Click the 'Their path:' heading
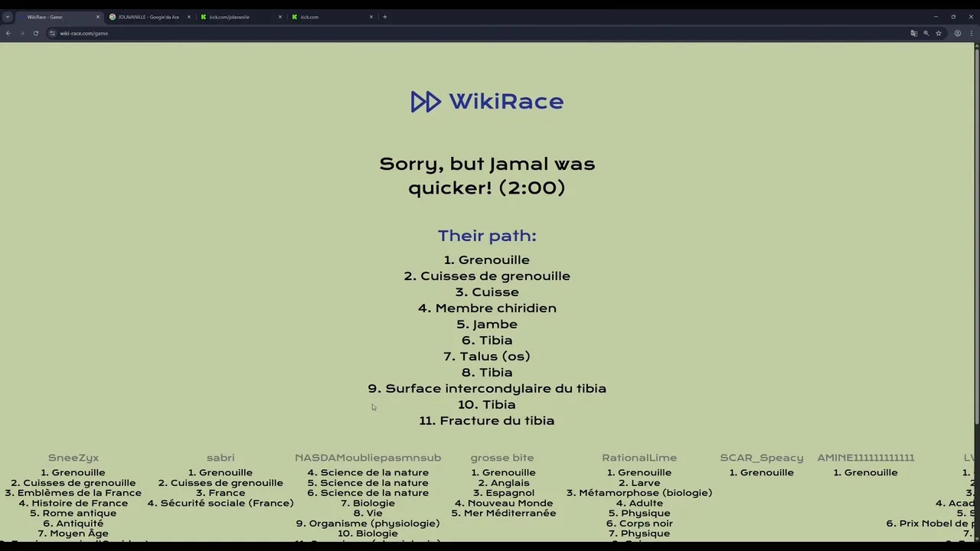980x551 pixels. [487, 236]
